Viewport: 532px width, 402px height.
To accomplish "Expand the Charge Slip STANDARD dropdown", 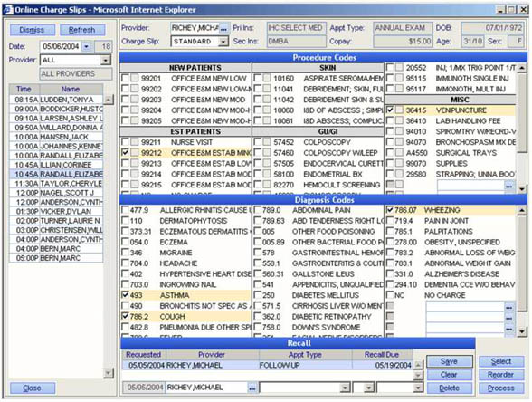I will point(223,42).
